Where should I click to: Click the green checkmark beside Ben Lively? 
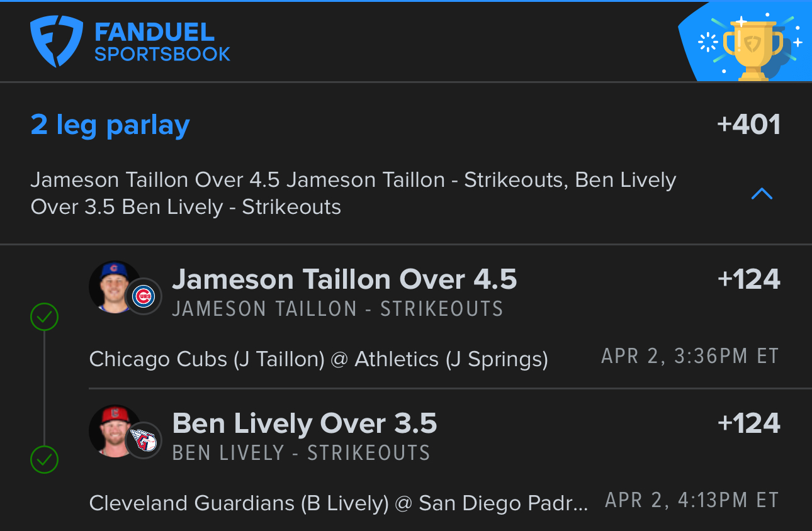45,460
